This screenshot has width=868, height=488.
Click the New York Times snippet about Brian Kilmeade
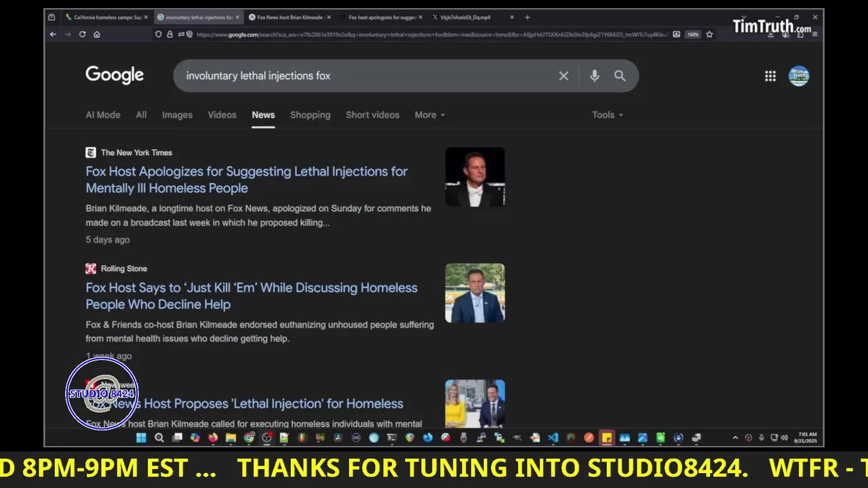(x=258, y=216)
